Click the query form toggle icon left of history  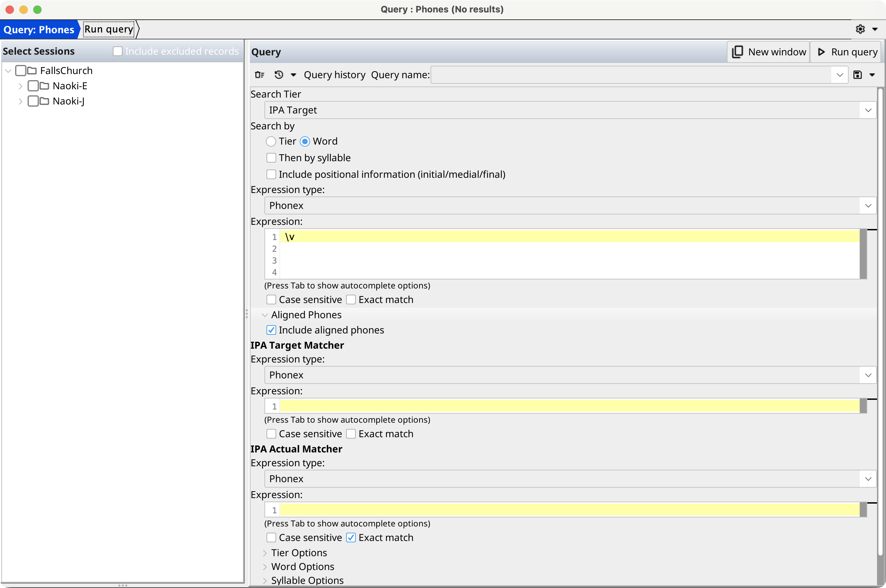pyautogui.click(x=259, y=75)
